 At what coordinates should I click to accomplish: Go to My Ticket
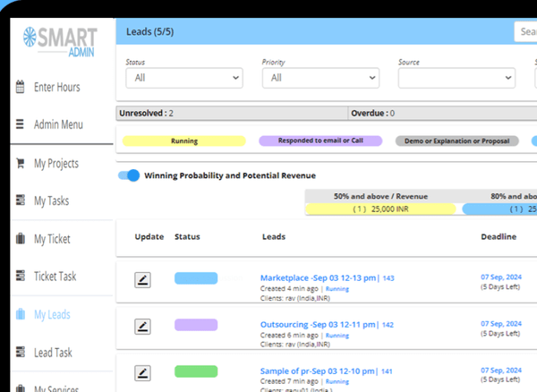(52, 239)
